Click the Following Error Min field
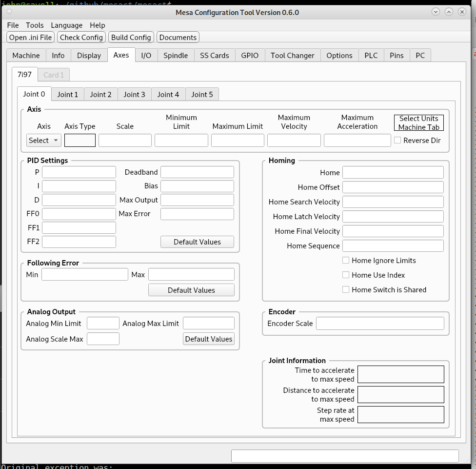Screen dimensions: 476x469 (85, 274)
